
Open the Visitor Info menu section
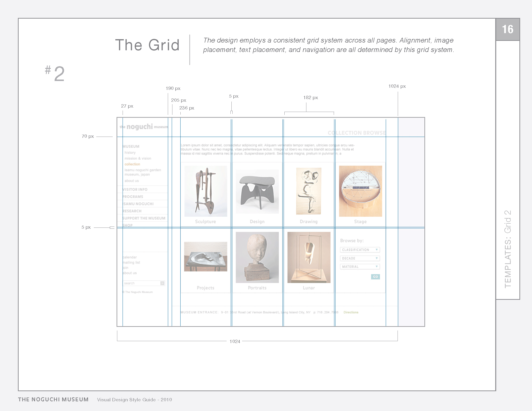[x=135, y=190]
